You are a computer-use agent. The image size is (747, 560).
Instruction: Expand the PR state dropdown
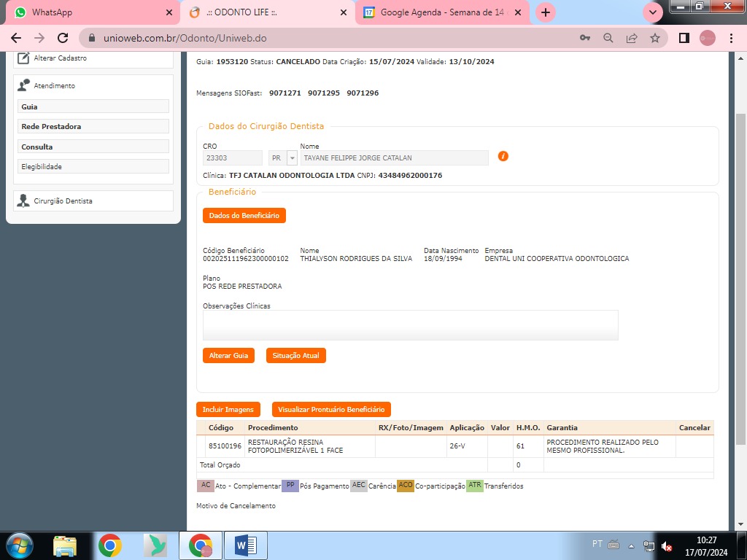[x=292, y=158]
